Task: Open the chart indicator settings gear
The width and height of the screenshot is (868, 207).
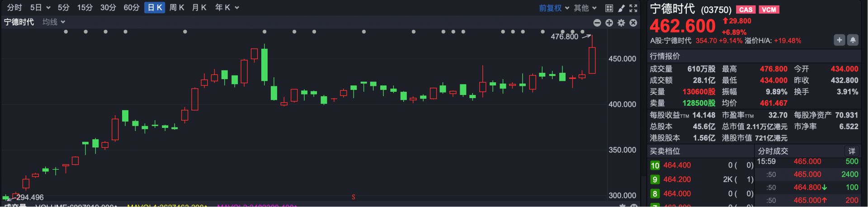Action: [621, 23]
